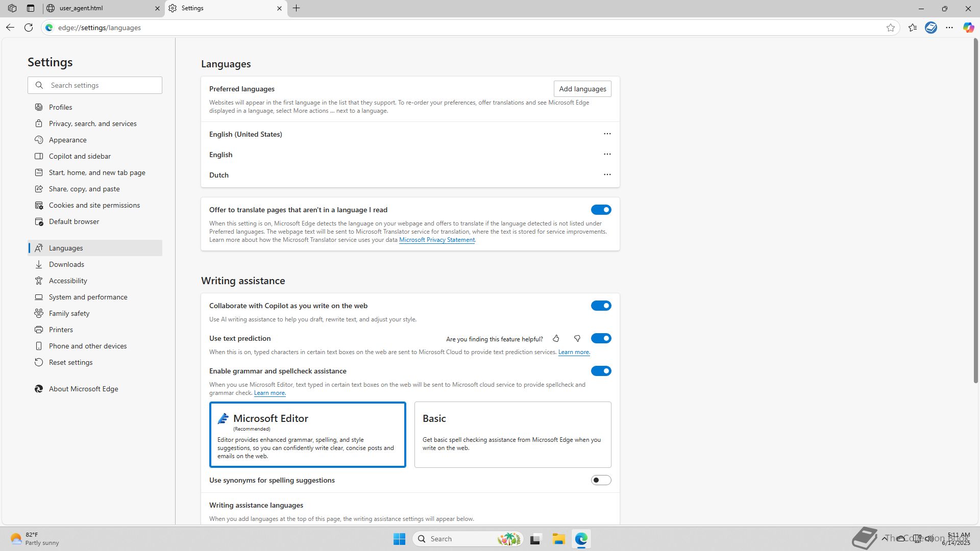Open the Favorites list icon
Screen dimensions: 980x551
[x=913, y=28]
